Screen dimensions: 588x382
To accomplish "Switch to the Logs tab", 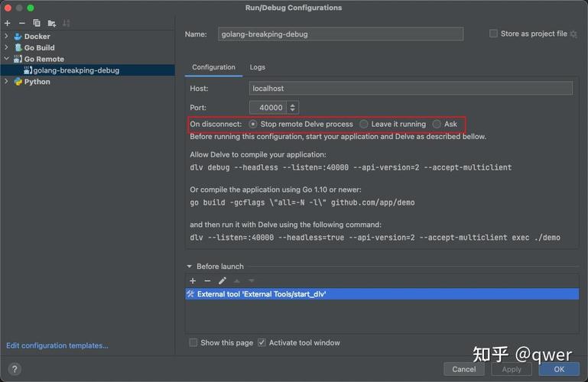I will click(257, 67).
